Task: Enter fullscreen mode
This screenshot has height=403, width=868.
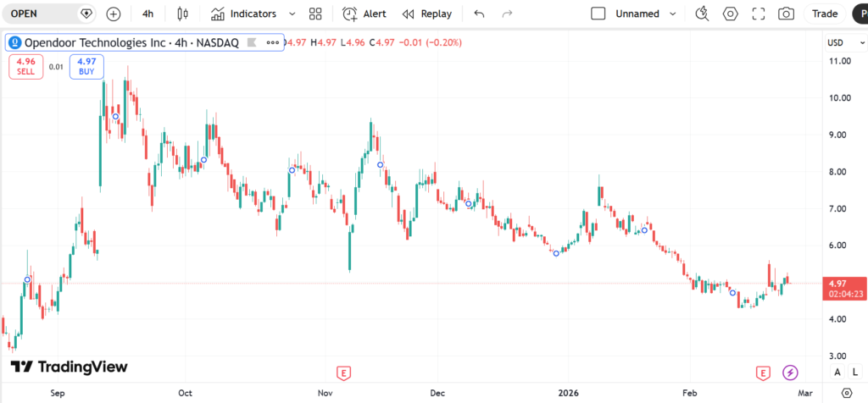Action: 759,14
